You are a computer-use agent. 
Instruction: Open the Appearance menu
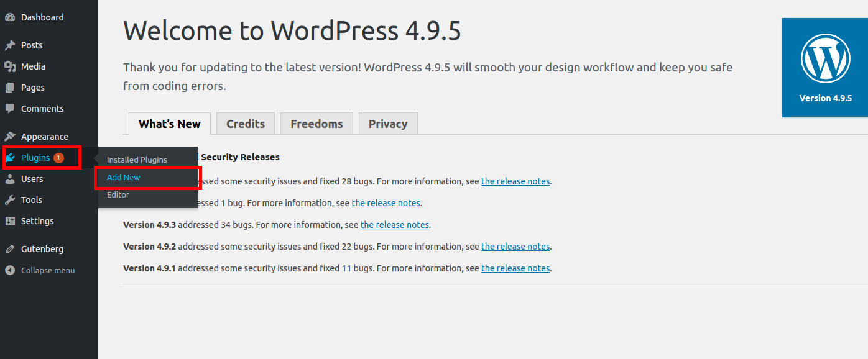49,137
